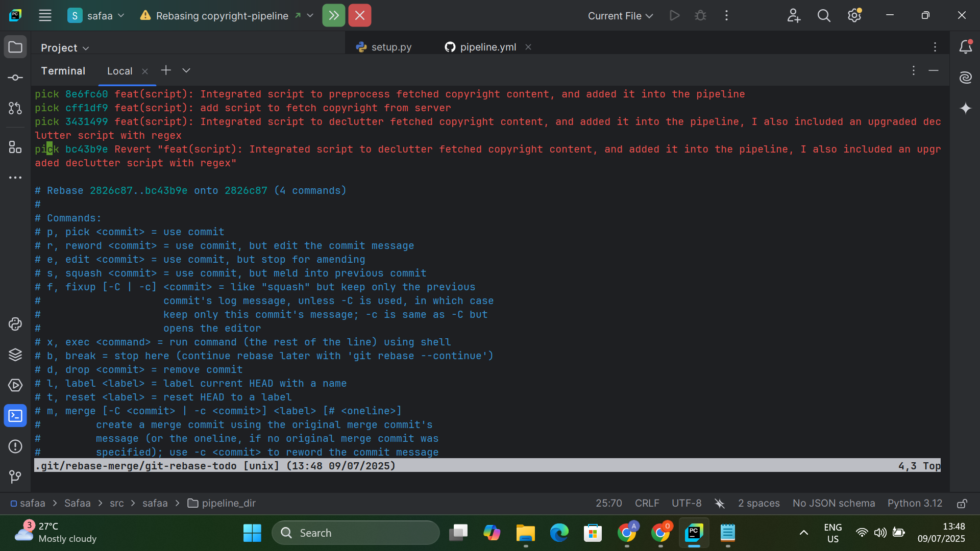This screenshot has height=551, width=980.
Task: Toggle the Terminal tool window icon
Action: (x=15, y=416)
